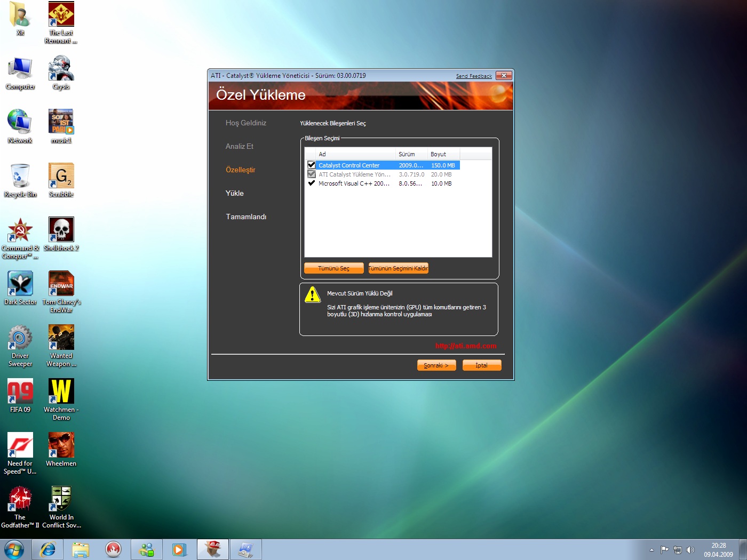Screen dimensions: 747x560
Task: Sort components by Ad column header
Action: [356, 154]
